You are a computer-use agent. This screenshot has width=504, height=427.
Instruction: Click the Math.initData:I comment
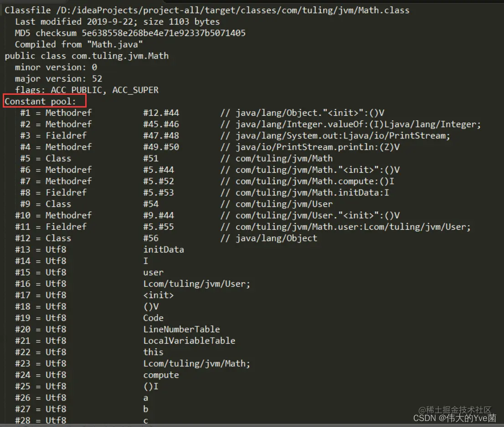point(305,193)
